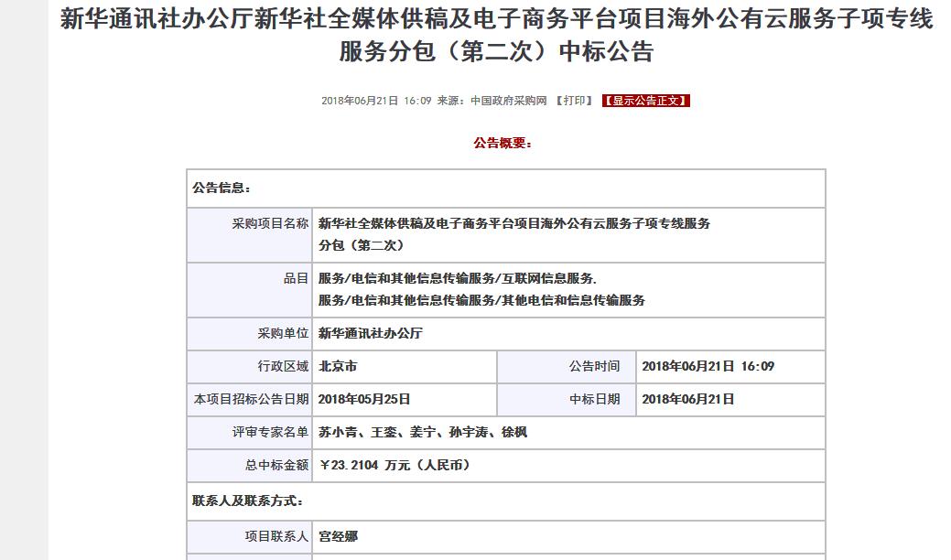Click the 公告信息 section header

tap(222, 188)
